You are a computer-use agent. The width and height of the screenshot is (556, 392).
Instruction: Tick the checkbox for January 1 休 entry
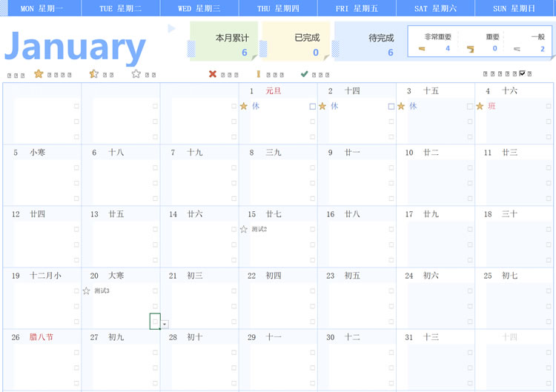coord(312,106)
